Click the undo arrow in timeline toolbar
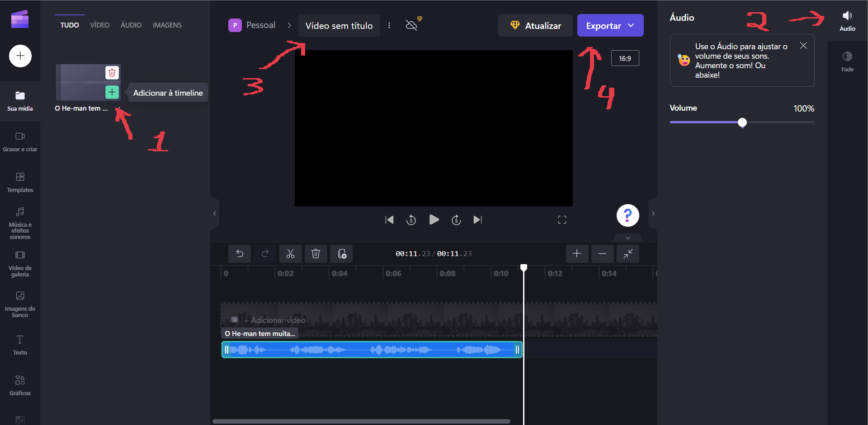 240,254
